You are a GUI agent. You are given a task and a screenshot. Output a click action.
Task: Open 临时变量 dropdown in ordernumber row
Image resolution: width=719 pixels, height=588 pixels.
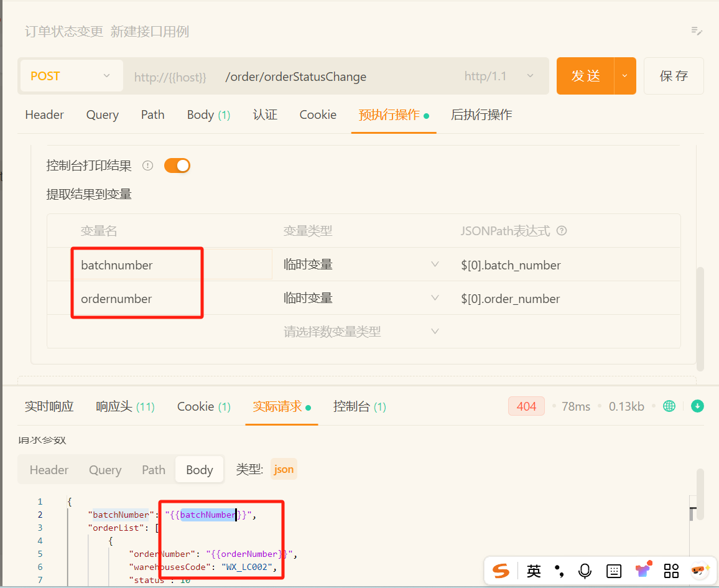point(361,299)
